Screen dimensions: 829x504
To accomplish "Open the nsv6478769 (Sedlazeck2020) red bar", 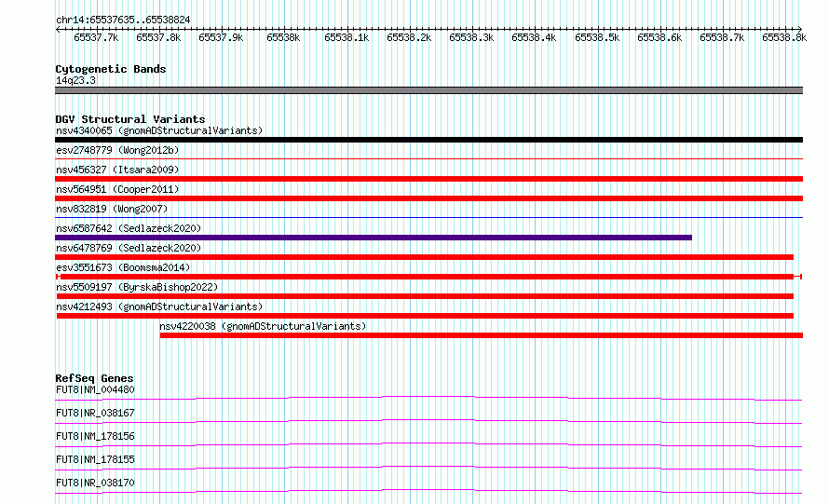I will click(x=424, y=257).
